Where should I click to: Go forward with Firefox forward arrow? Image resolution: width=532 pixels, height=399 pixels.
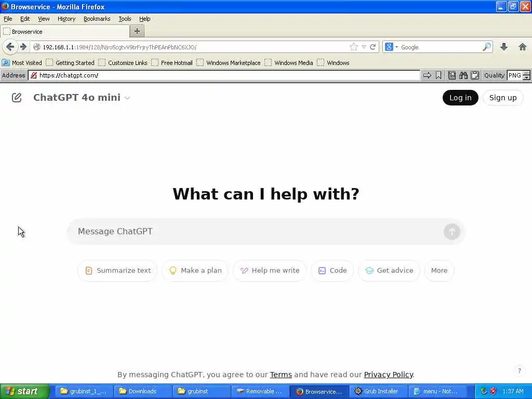pos(23,47)
